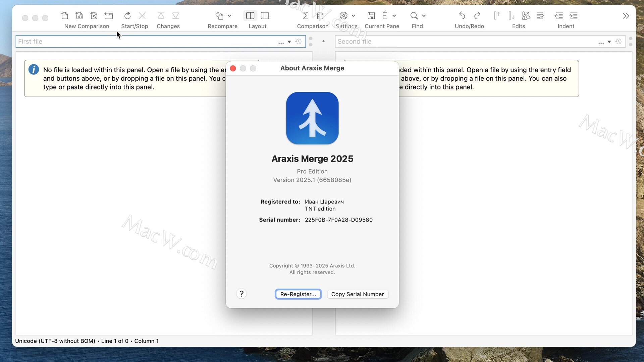The image size is (644, 362).
Task: Open the second file path dropdown arrow
Action: pyautogui.click(x=609, y=42)
